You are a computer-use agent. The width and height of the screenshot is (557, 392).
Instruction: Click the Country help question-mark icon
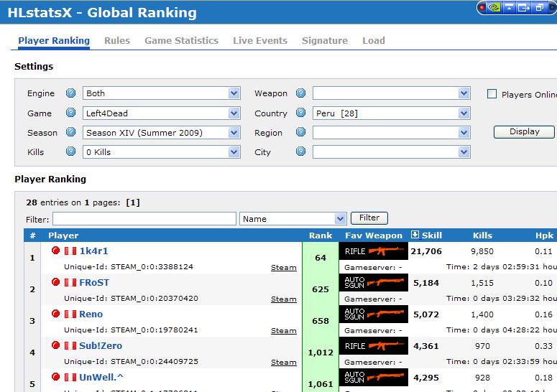coord(300,113)
